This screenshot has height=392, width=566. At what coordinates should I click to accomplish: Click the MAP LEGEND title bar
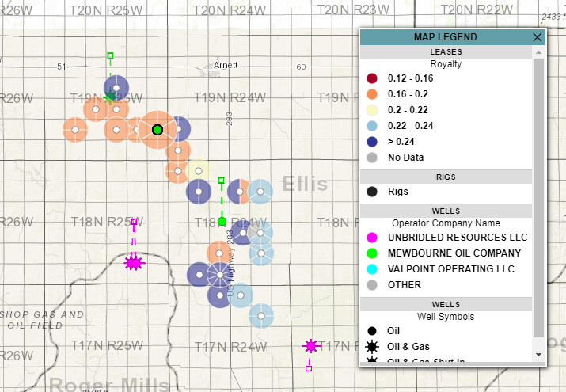[446, 37]
